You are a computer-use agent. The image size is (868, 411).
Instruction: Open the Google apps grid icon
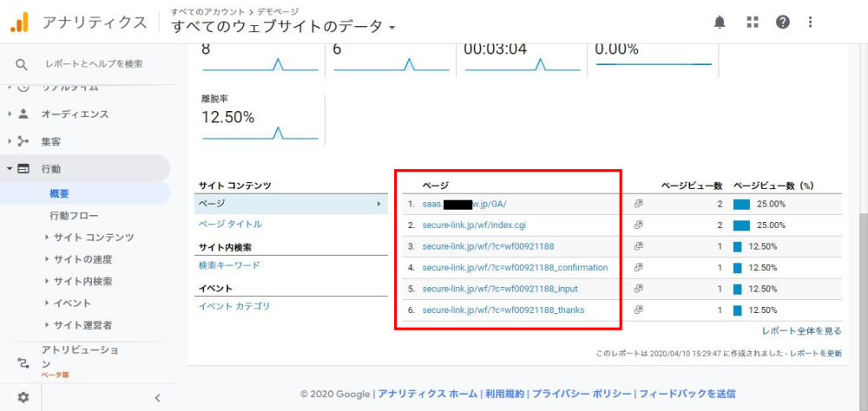click(x=753, y=23)
